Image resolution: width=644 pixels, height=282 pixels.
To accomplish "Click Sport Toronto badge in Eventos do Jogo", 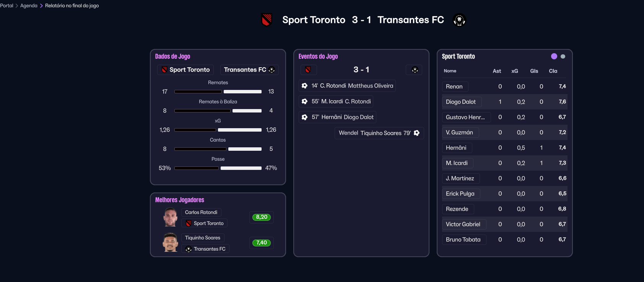I will click(x=308, y=70).
